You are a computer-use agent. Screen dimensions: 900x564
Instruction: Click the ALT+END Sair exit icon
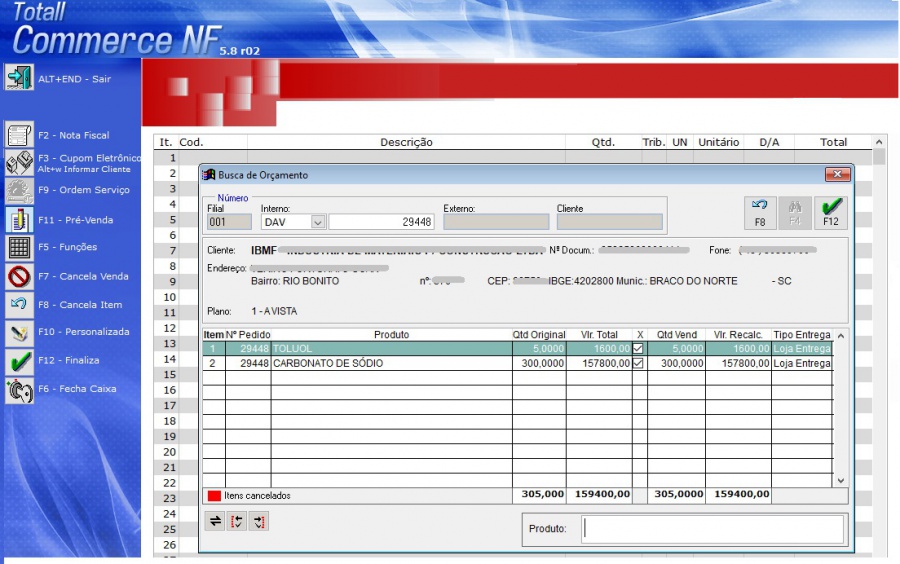(19, 77)
